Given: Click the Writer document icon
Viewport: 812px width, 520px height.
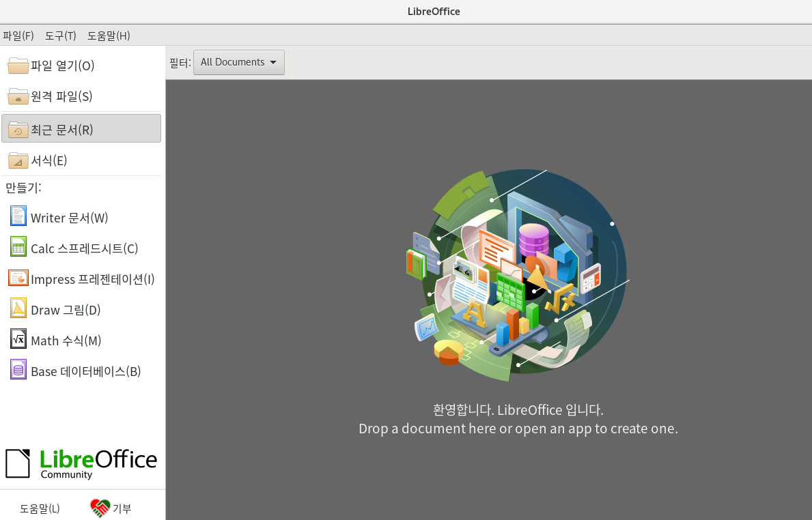Looking at the screenshot, I should pyautogui.click(x=18, y=216).
